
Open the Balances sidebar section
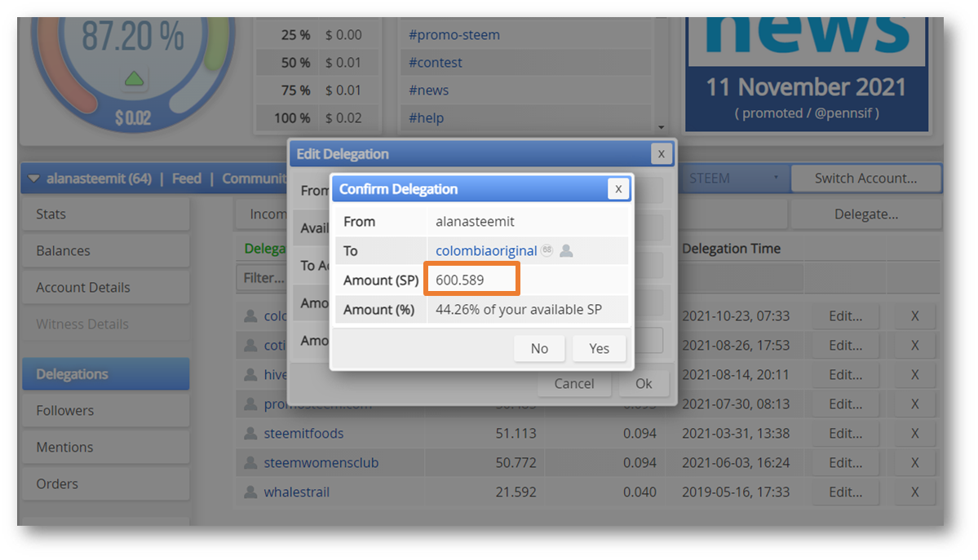106,251
